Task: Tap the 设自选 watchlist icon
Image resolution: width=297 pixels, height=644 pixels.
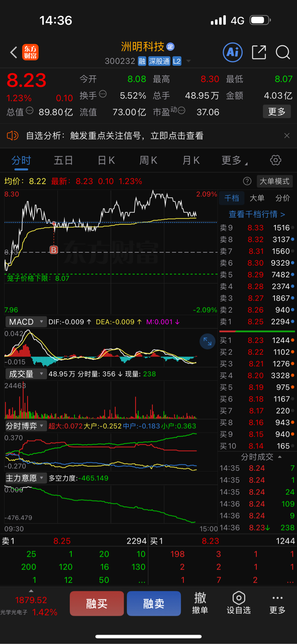Action: pos(239,603)
